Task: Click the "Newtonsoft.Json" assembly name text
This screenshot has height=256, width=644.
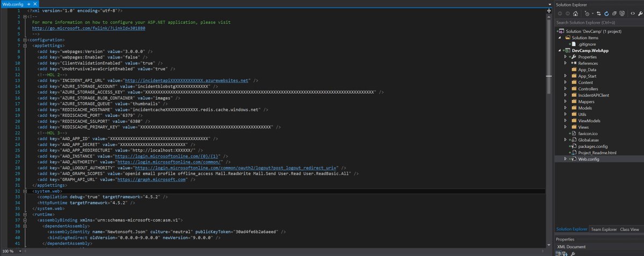Action: [128, 231]
